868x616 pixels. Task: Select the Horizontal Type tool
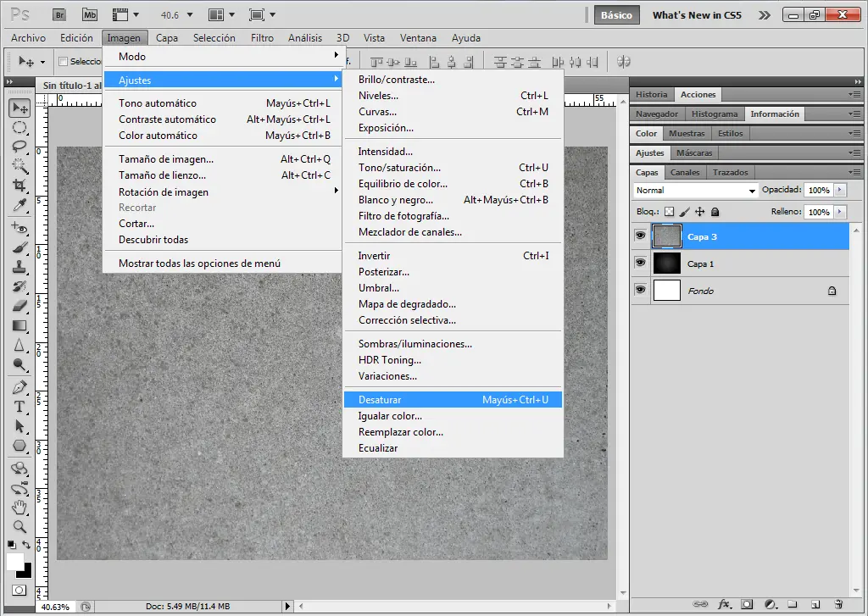[x=19, y=407]
